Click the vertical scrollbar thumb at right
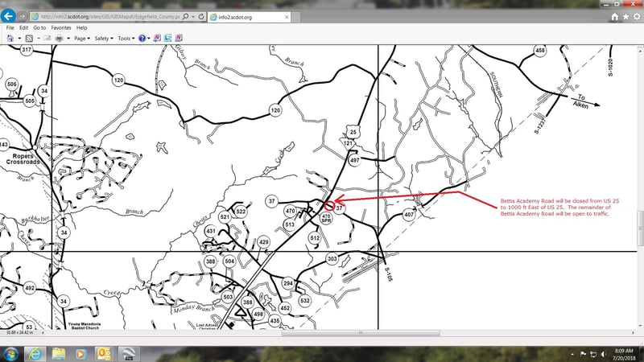The image size is (644, 362). tap(640, 229)
